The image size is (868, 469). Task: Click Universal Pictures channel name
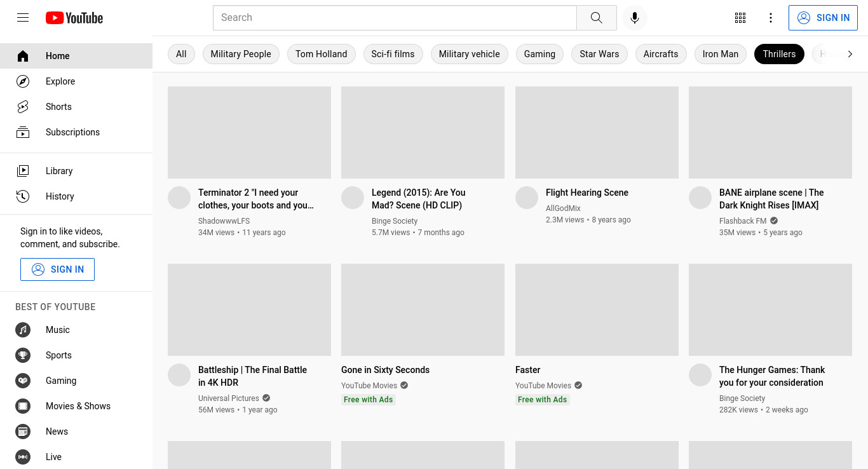coord(229,398)
